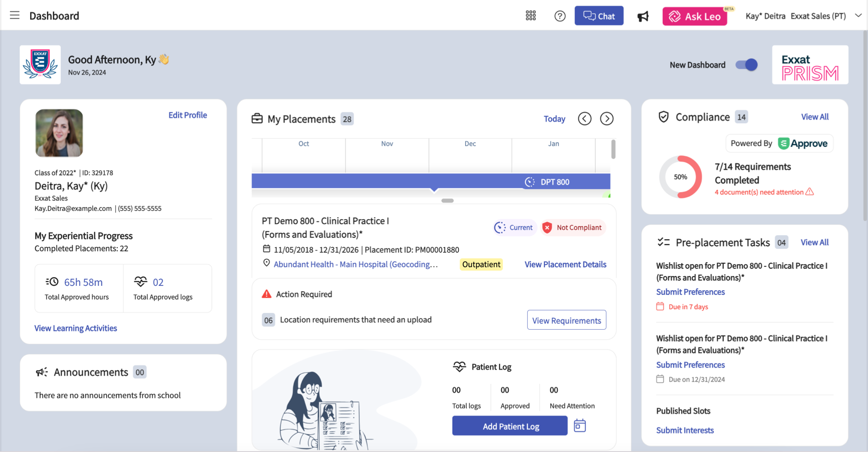
Task: Click the Ask Leo button
Action: point(695,16)
